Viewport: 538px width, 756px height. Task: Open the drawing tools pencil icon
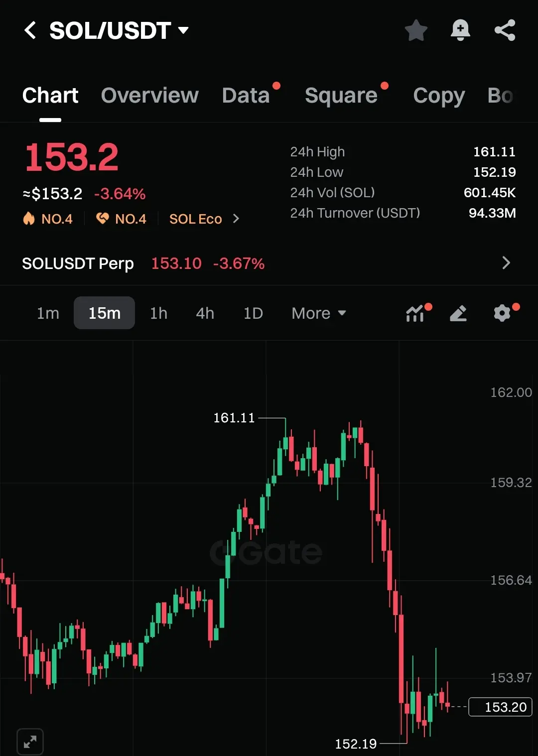coord(458,313)
